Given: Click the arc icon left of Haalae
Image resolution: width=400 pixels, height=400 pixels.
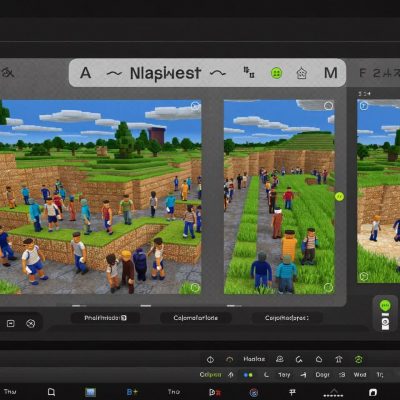Looking at the screenshot, I should point(230,359).
